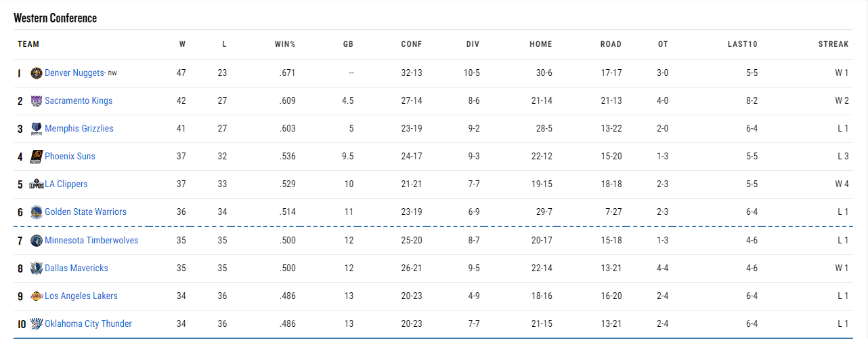Sort table by LAST10 column header
The height and width of the screenshot is (339, 868).
tap(743, 44)
